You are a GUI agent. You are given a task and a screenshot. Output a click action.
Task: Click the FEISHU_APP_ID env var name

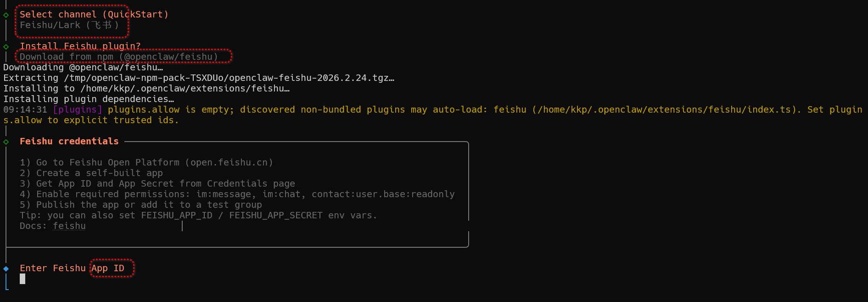point(177,216)
